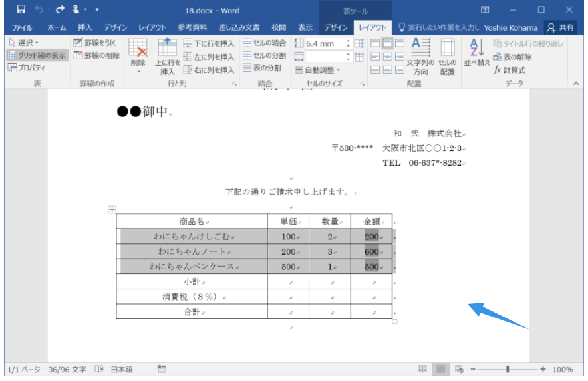588x381 pixels.
Task: Click 並べ替え sort button
Action: (476, 53)
